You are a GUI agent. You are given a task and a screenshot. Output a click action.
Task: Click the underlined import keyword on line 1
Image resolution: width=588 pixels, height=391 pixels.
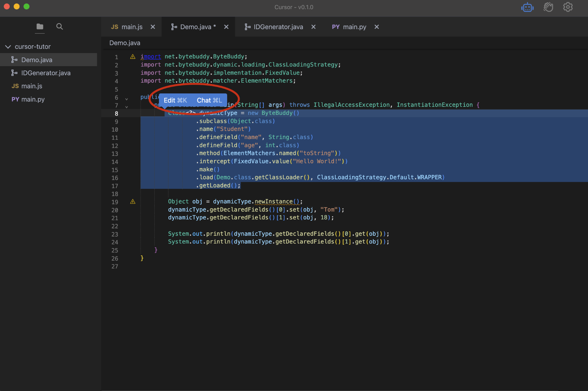(151, 56)
